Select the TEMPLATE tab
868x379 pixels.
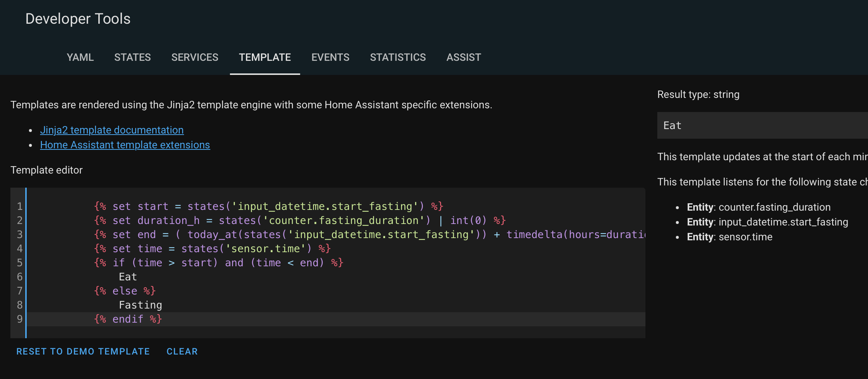click(x=265, y=57)
